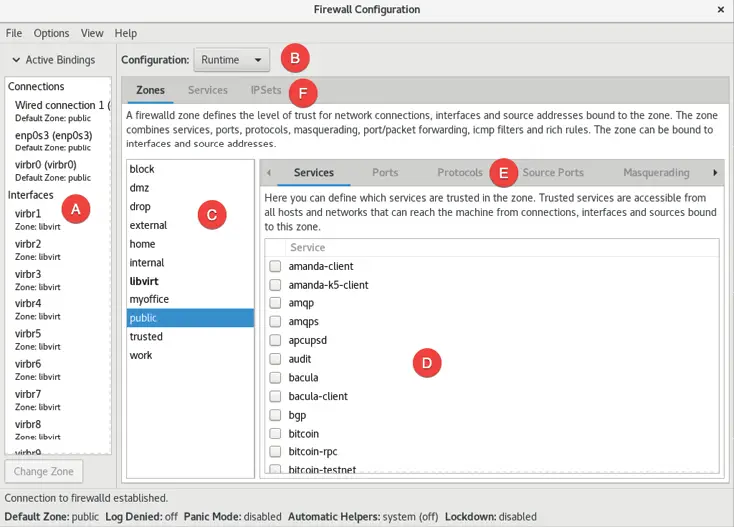Select the dmz zone

(x=141, y=188)
